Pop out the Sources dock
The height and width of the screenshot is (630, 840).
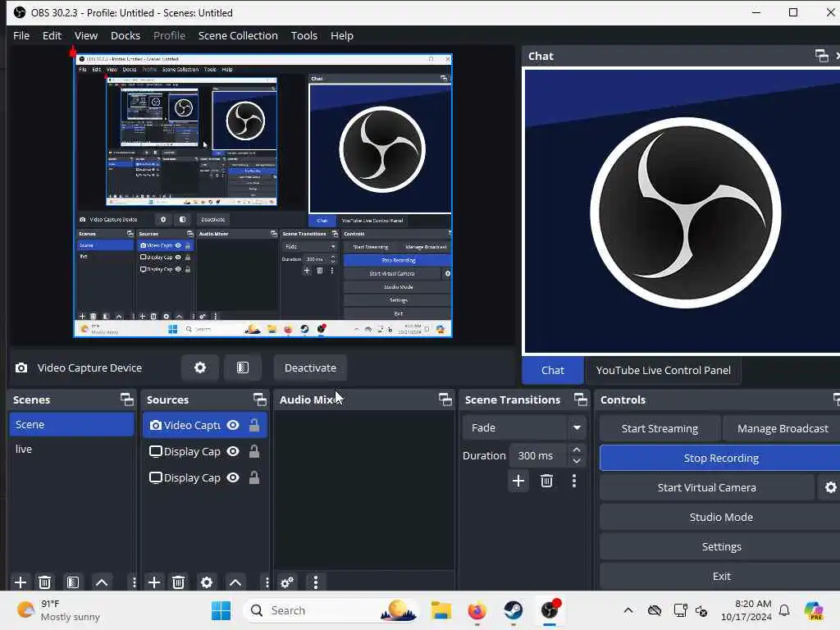260,399
